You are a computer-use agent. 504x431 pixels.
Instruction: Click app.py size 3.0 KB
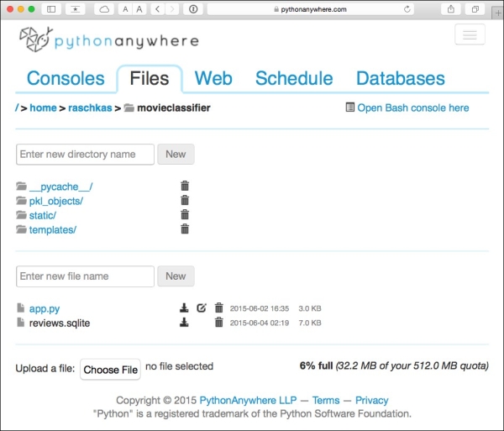pyautogui.click(x=310, y=308)
